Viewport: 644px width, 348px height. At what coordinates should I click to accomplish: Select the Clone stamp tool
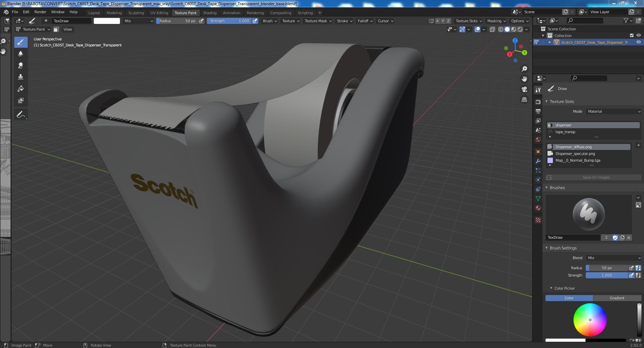pyautogui.click(x=21, y=77)
